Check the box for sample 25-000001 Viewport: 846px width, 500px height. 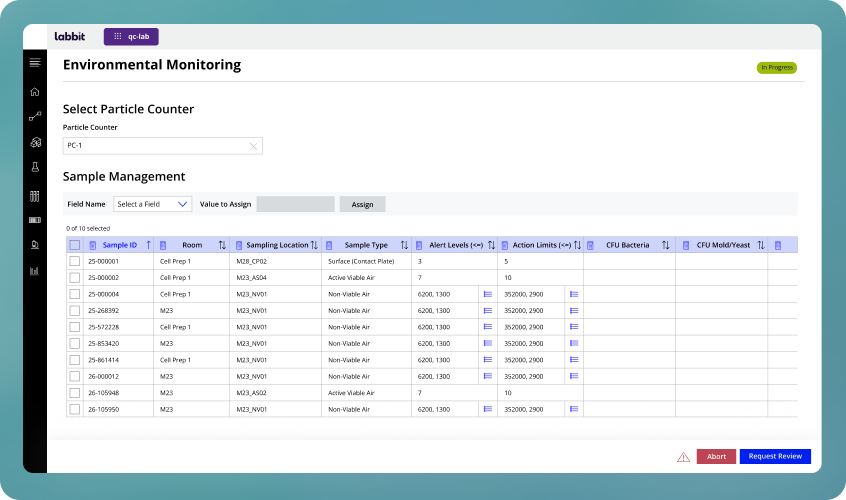click(74, 261)
